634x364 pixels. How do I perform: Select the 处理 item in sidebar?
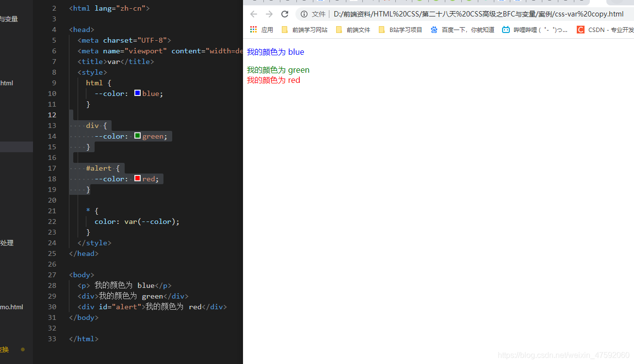coord(7,243)
